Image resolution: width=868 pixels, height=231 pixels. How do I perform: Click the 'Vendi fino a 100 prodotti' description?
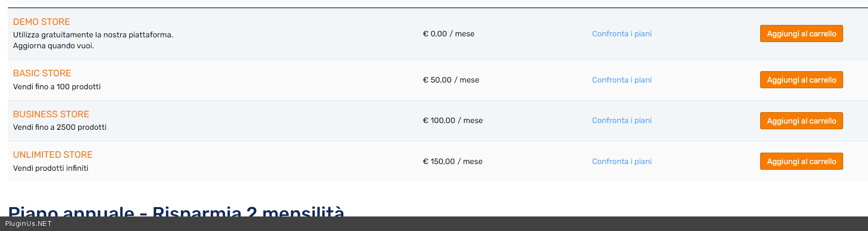pyautogui.click(x=57, y=87)
